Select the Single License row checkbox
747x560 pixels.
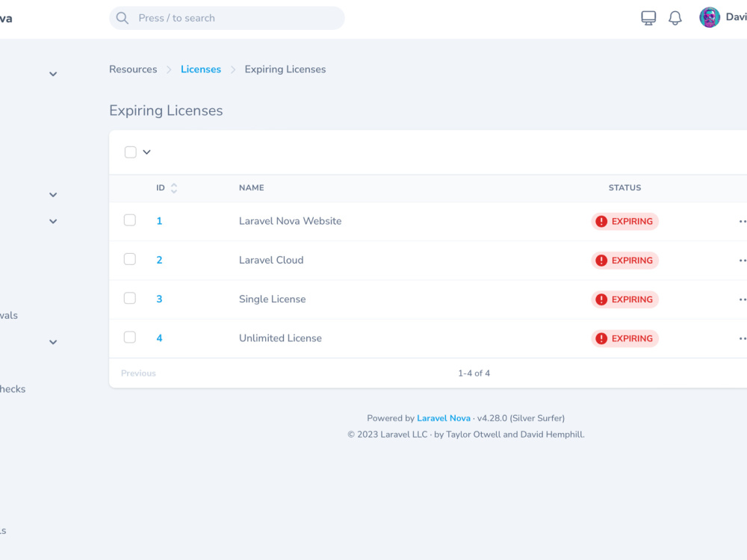[129, 298]
